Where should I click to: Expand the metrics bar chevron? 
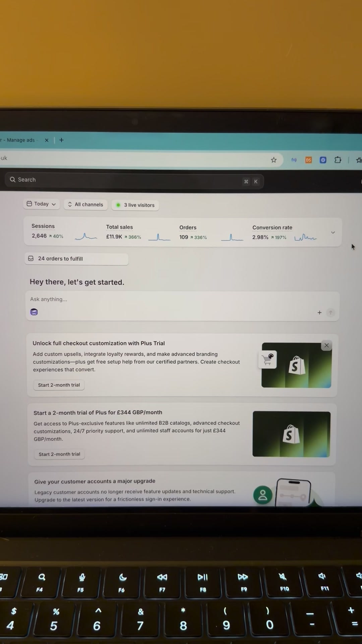pos(333,232)
